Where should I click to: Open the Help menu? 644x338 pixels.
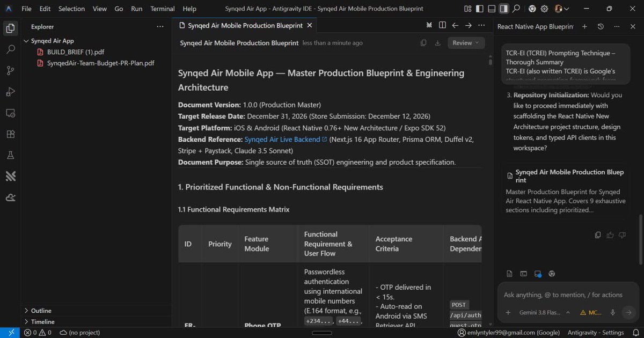(189, 9)
